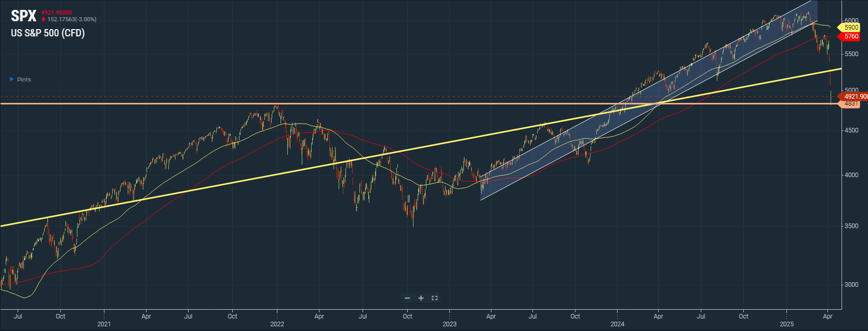The height and width of the screenshot is (331, 868).
Task: Click the 2021 year label on time axis
Action: (x=104, y=324)
